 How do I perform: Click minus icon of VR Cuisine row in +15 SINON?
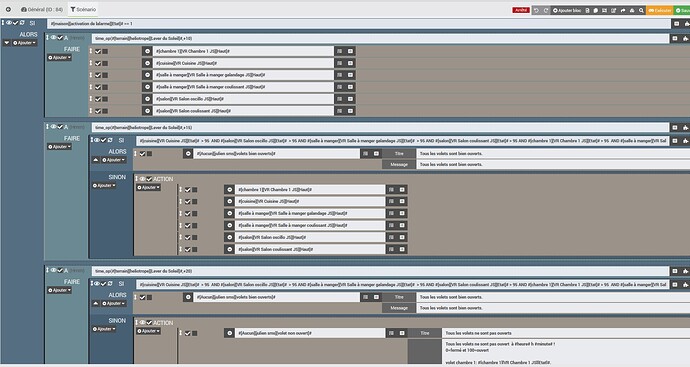click(x=229, y=201)
